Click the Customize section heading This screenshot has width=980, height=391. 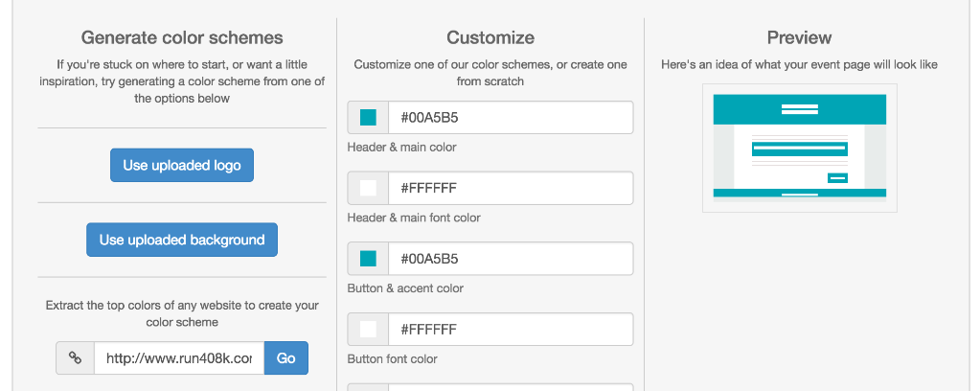point(490,38)
